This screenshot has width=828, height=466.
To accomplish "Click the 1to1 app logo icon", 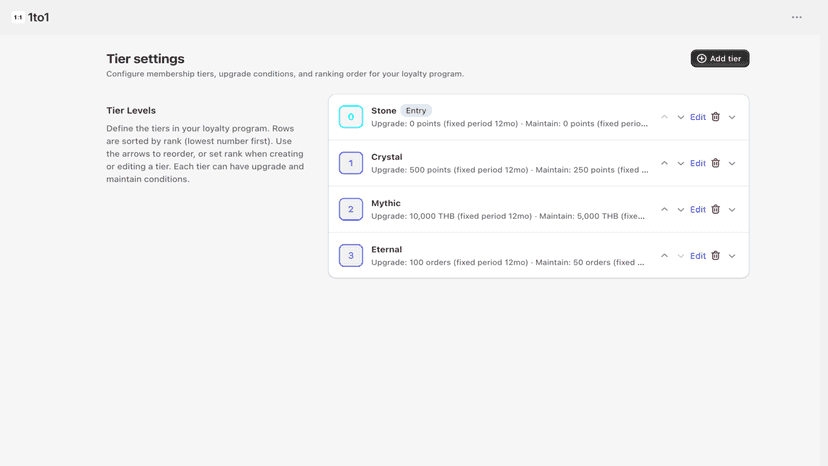I will point(18,17).
